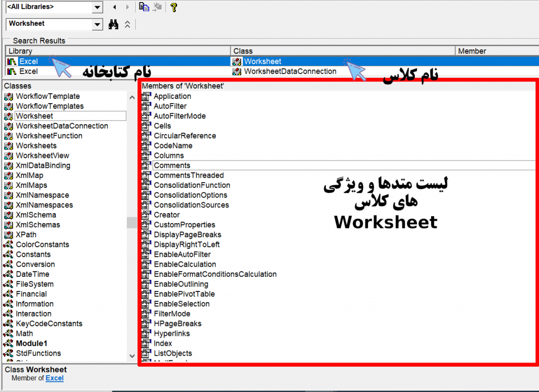Select the Math module
Screen dimensions: 539x392
coord(24,334)
